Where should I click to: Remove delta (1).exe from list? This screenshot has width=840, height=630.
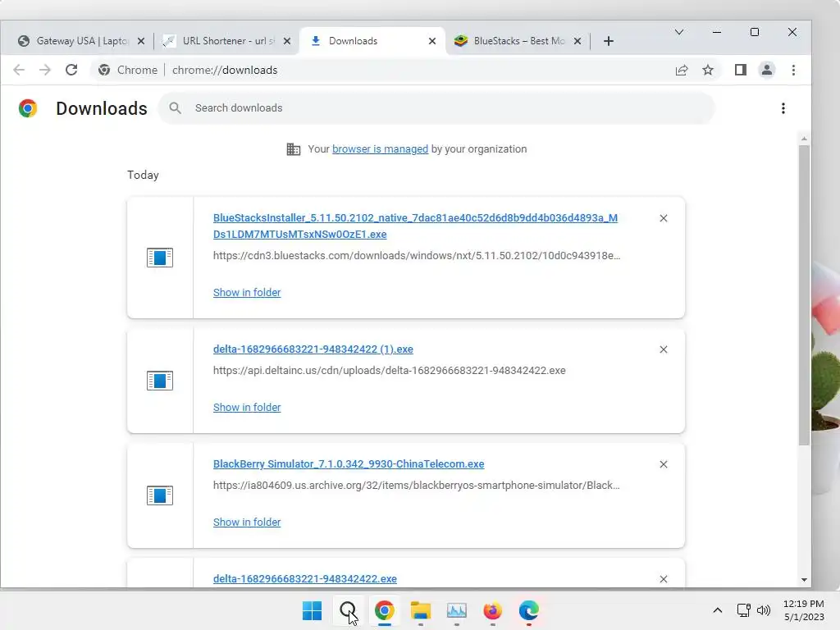[x=663, y=349]
